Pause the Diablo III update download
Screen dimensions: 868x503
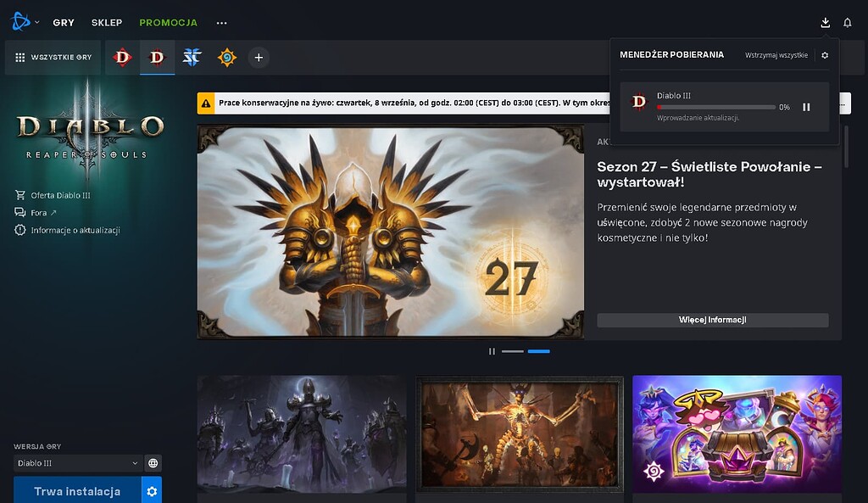pos(806,107)
